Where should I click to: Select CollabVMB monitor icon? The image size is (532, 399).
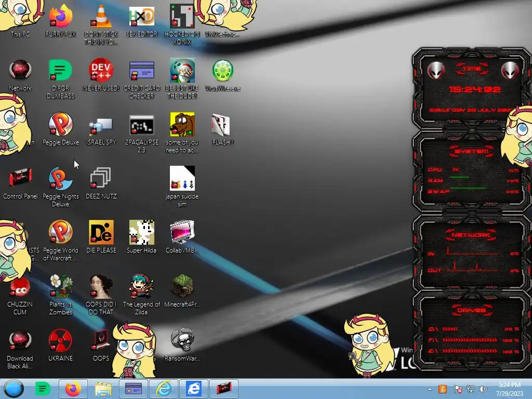pos(182,236)
